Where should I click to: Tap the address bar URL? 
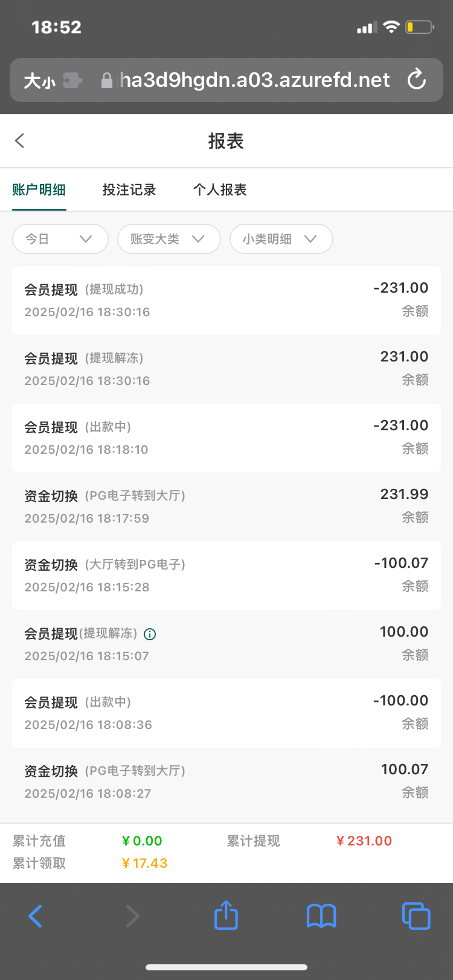coord(254,80)
